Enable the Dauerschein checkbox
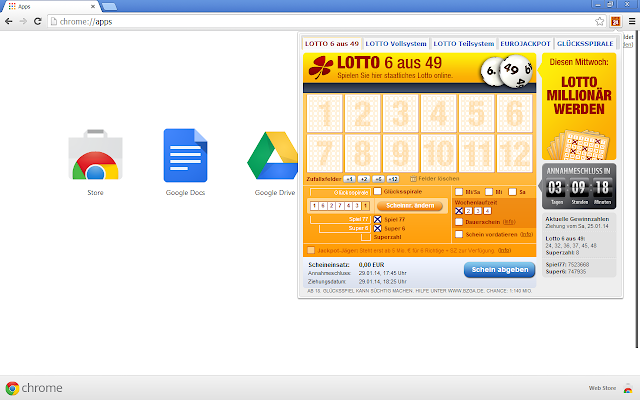This screenshot has width=640, height=400. click(459, 222)
